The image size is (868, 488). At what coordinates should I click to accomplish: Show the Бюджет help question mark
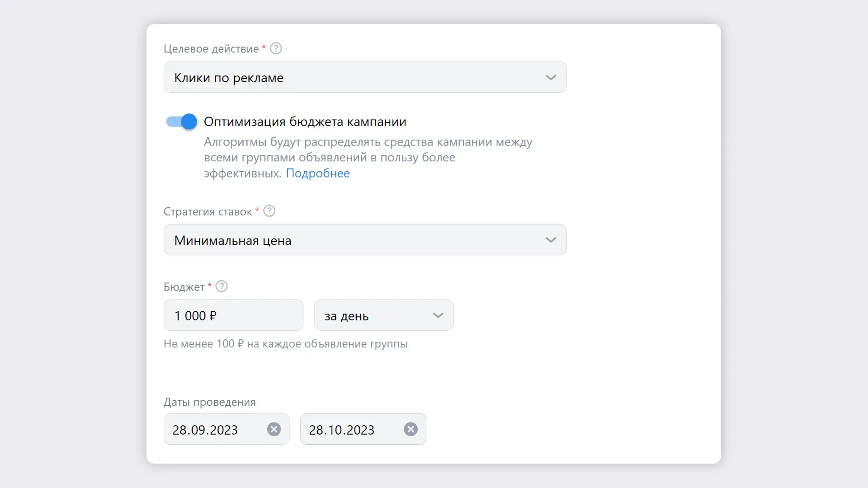tap(222, 286)
